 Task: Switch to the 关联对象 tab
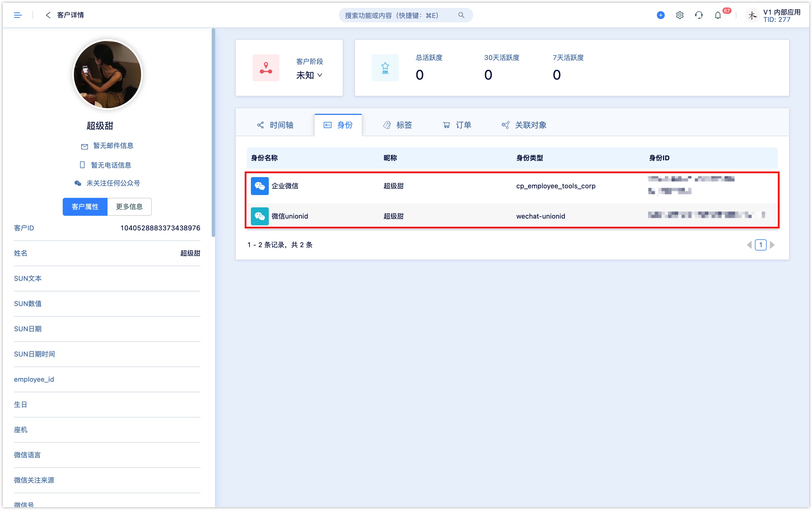pos(524,125)
